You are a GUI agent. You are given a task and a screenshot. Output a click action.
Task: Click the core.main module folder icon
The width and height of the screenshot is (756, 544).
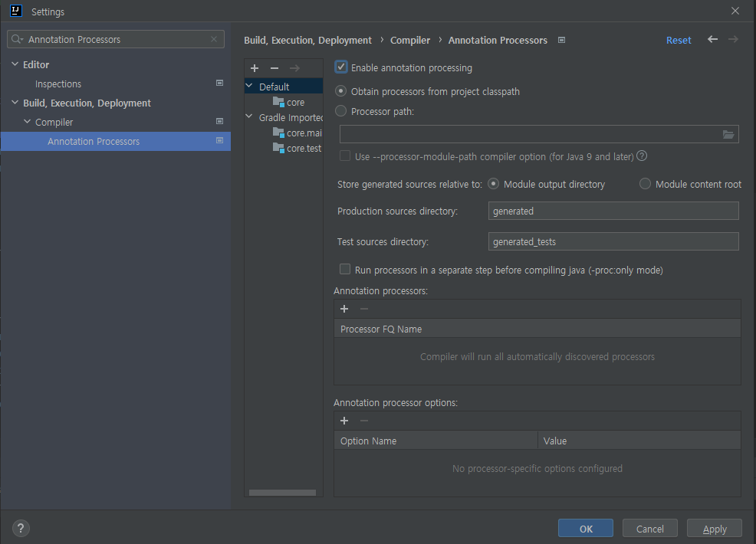click(x=278, y=133)
